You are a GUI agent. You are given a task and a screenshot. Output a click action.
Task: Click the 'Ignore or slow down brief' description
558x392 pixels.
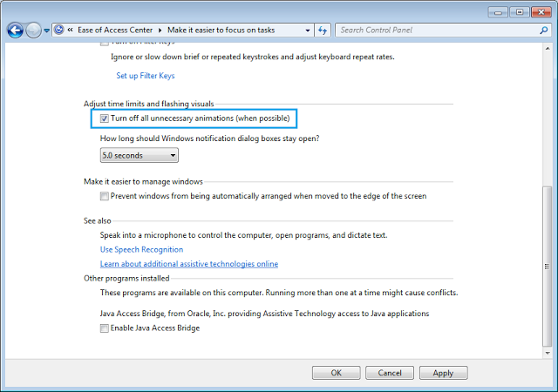pyautogui.click(x=252, y=57)
